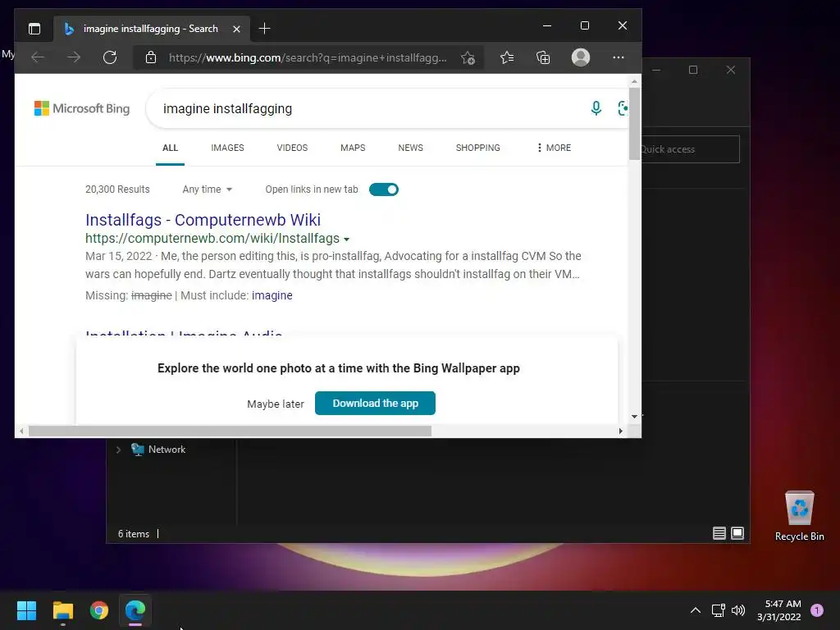Show hidden tray icons chevron
Image resolution: width=840 pixels, height=630 pixels.
point(696,610)
